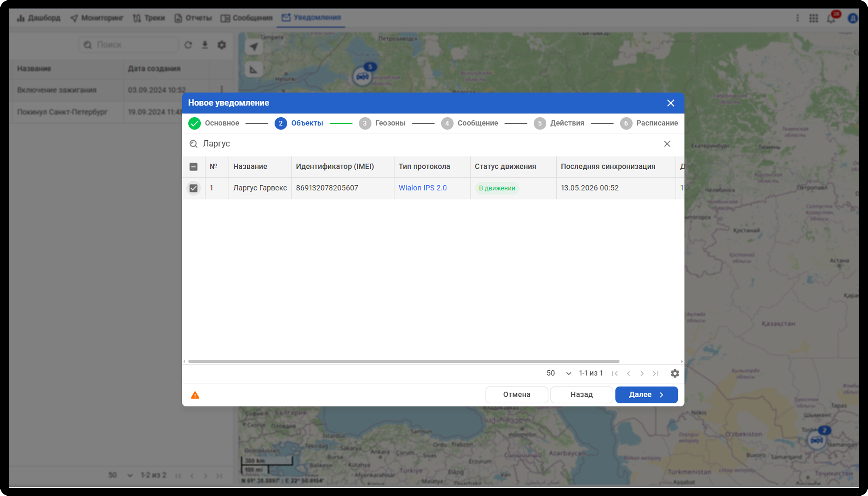Click the green completed Основное step icon
868x496 pixels.
tap(195, 123)
